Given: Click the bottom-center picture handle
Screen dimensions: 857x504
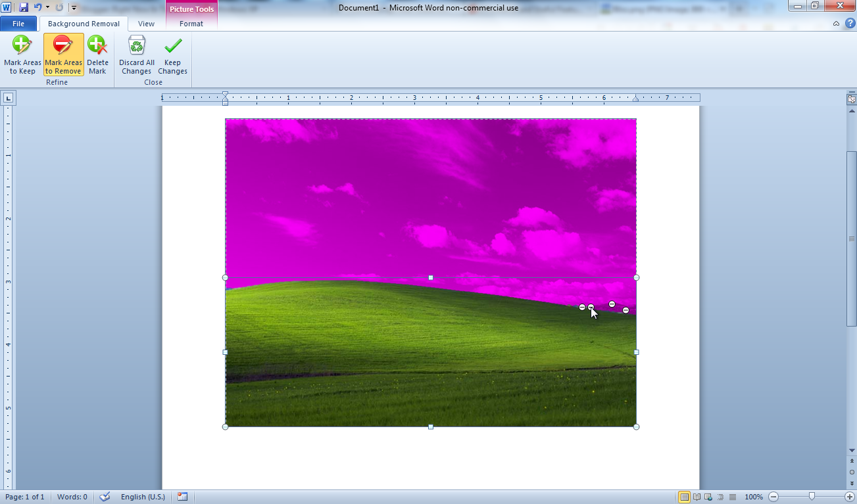Looking at the screenshot, I should coord(431,426).
